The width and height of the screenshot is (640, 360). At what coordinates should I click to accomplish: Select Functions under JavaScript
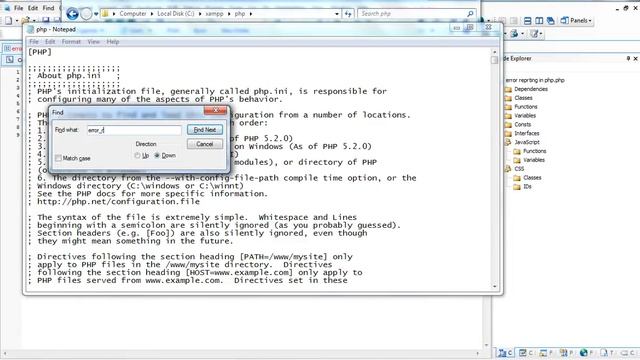[534, 151]
